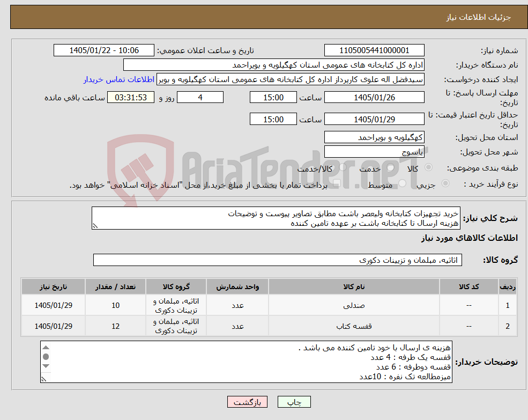The height and width of the screenshot is (420, 528).
Task: Click the buyer organization name field
Action: 274,65
